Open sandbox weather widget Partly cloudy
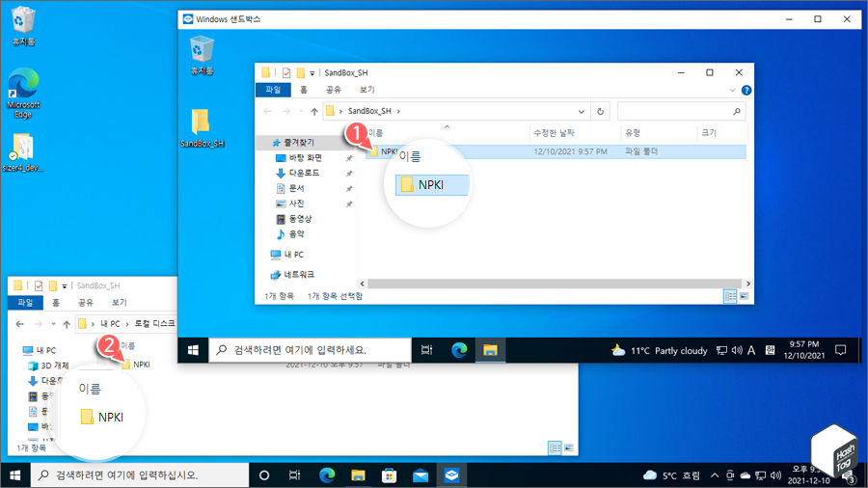 pos(659,350)
